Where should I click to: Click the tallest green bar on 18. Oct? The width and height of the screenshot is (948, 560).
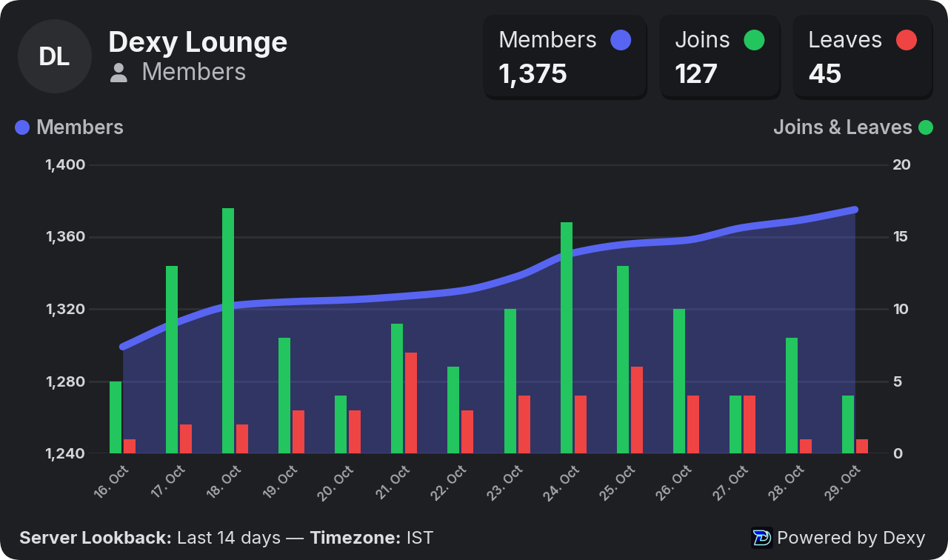[x=228, y=330]
